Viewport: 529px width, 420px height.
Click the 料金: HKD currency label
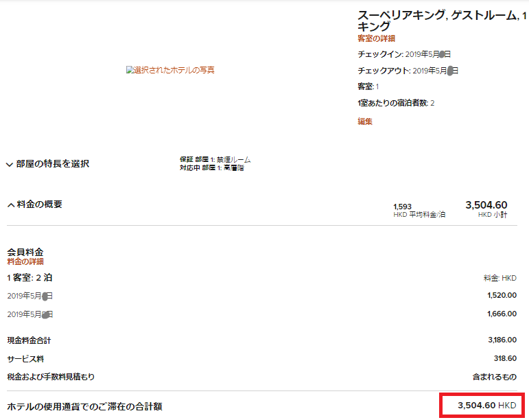500,278
